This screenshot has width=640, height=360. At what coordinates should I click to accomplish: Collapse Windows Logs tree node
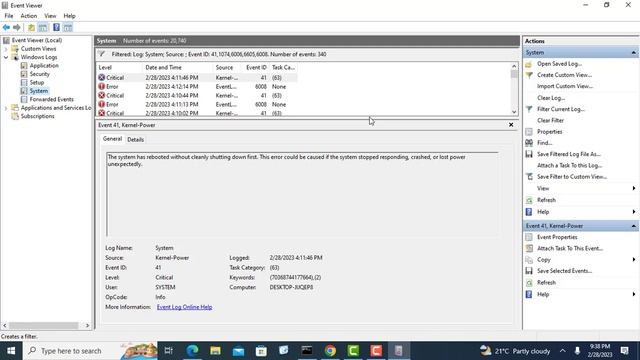[6, 57]
